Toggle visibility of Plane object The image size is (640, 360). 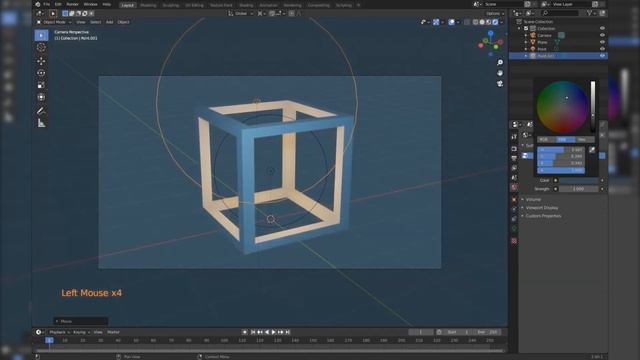pyautogui.click(x=602, y=42)
